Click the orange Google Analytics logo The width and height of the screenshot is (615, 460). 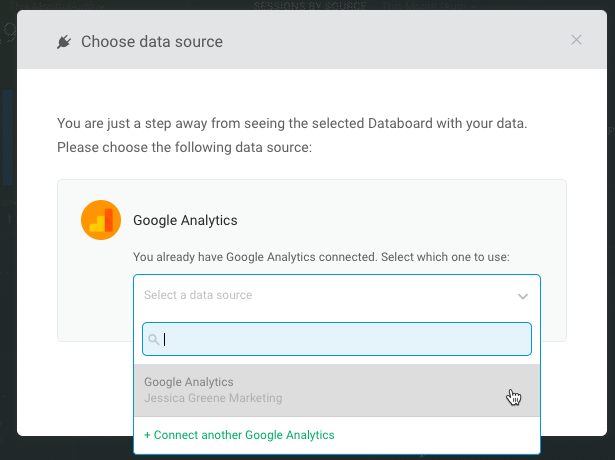coord(101,220)
